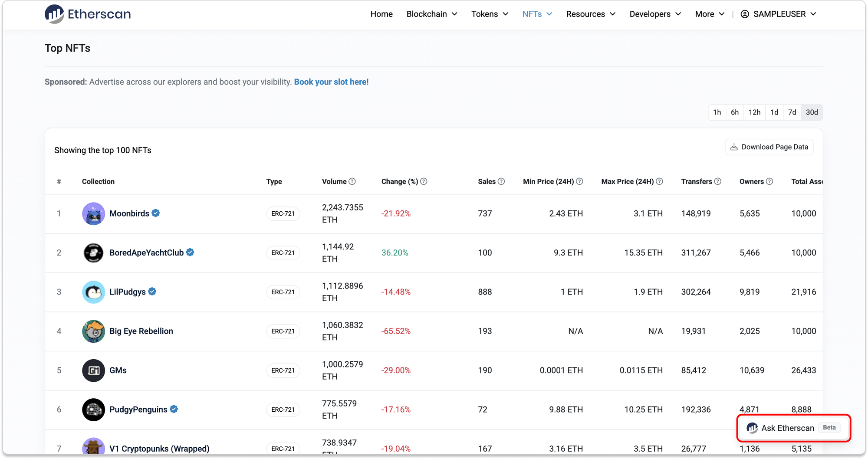Click the GMs collection logo
Image resolution: width=868 pixels, height=459 pixels.
(93, 370)
